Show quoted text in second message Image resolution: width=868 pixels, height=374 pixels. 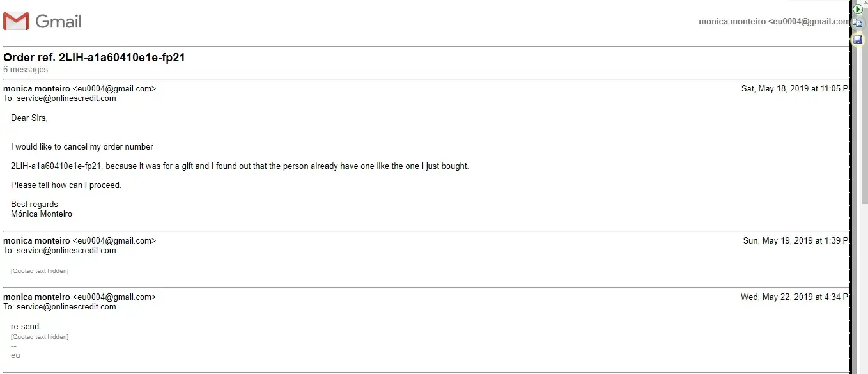[x=40, y=271]
